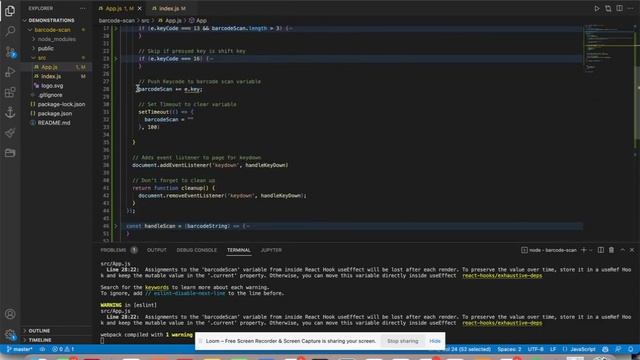Switch to the OUTPUT panel tab
The height and width of the screenshot is (360, 640).
pyautogui.click(x=157, y=250)
